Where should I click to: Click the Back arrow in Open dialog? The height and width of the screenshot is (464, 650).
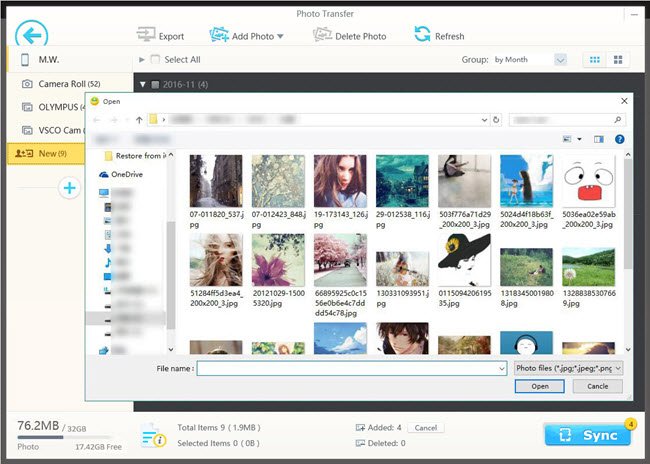(97, 120)
